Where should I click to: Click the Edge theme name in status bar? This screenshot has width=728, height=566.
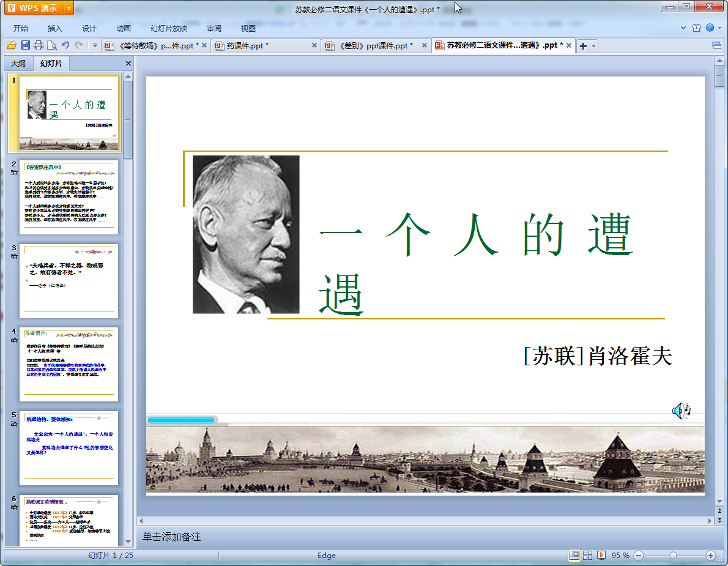327,556
